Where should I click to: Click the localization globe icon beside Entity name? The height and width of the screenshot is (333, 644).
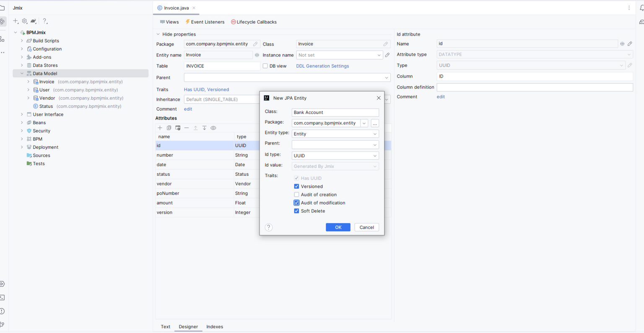click(257, 55)
